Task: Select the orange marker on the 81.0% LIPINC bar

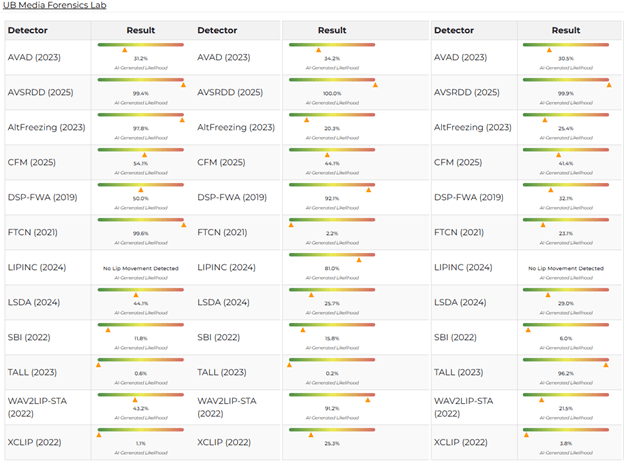Action: [359, 260]
